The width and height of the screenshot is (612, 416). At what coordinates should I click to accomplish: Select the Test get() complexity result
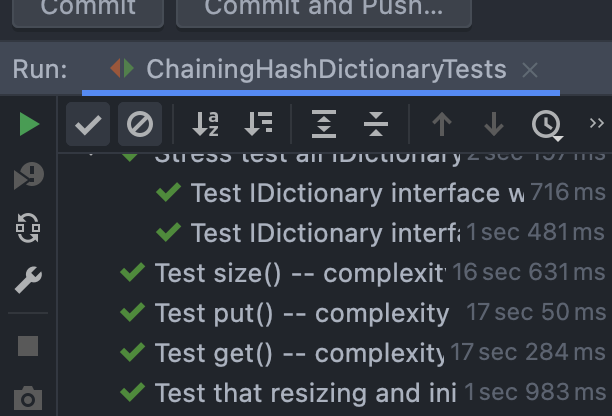click(299, 352)
